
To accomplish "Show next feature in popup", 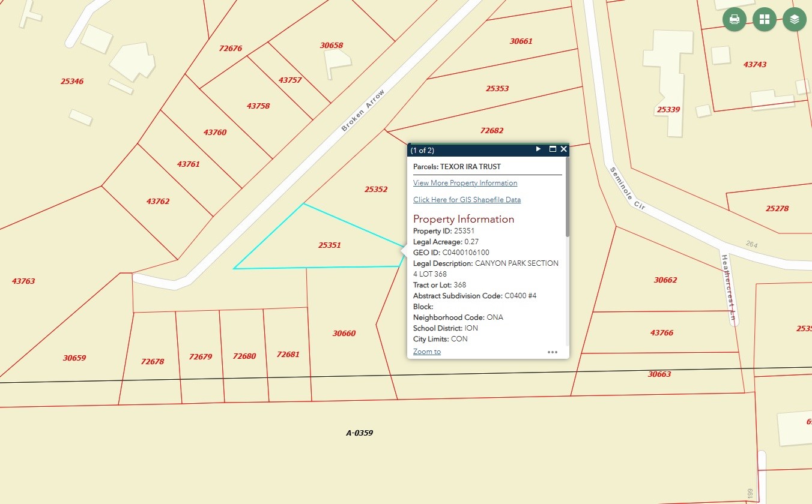I will 538,149.
